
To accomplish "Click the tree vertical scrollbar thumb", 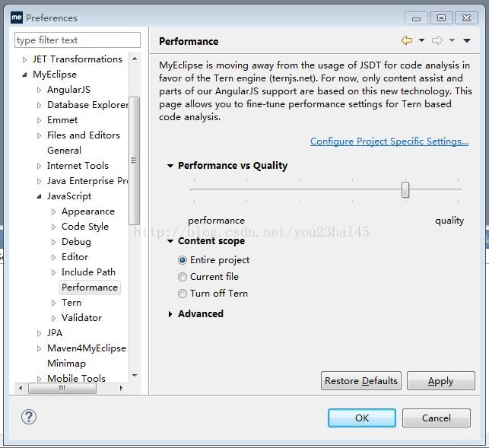I will pyautogui.click(x=134, y=160).
